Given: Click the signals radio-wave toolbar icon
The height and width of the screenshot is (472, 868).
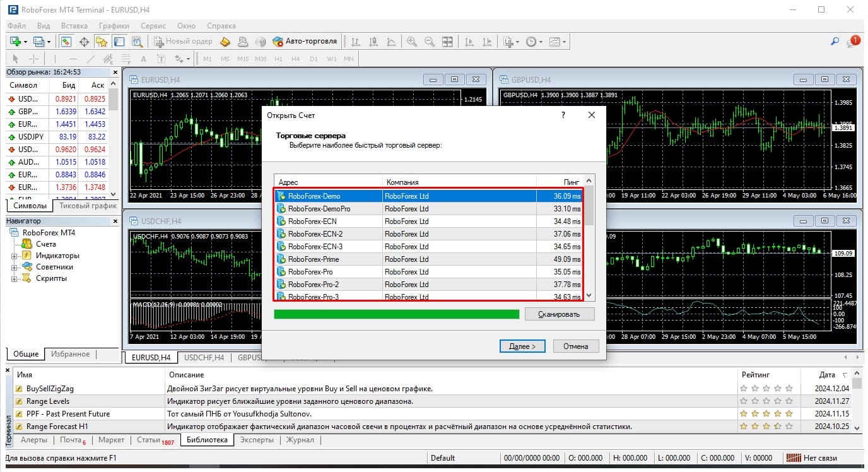Looking at the screenshot, I should [260, 42].
